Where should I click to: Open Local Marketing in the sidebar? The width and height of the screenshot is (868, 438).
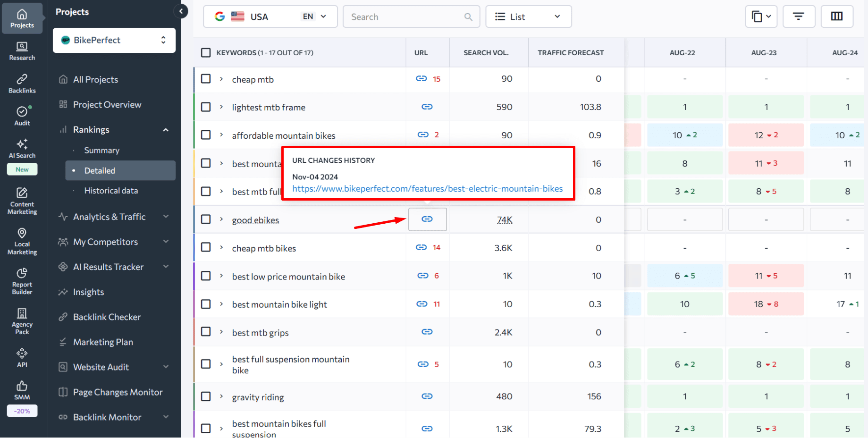point(22,241)
